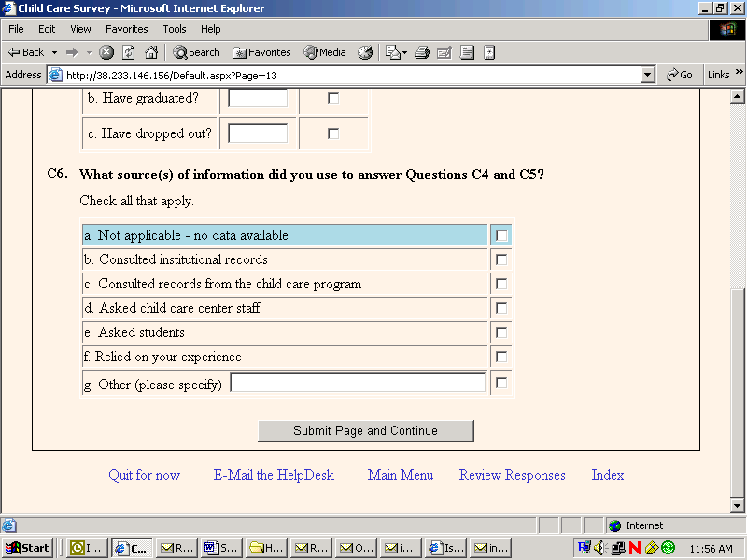Image resolution: width=747 pixels, height=560 pixels.
Task: Go to Home via house icon
Action: 151,52
